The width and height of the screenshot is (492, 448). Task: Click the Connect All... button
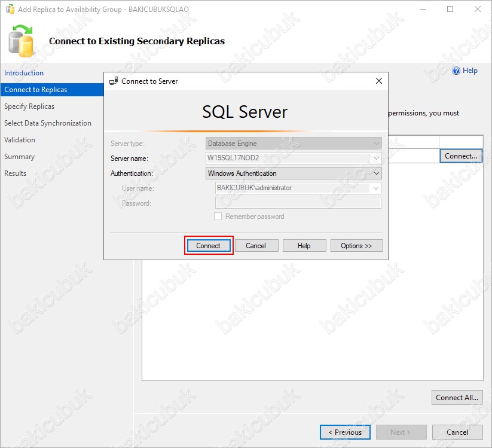tap(457, 397)
